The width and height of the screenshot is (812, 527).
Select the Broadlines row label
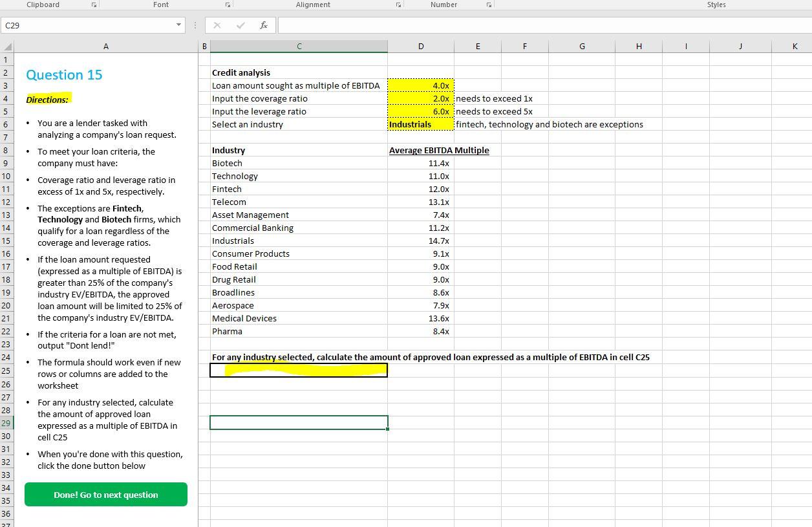coord(233,292)
